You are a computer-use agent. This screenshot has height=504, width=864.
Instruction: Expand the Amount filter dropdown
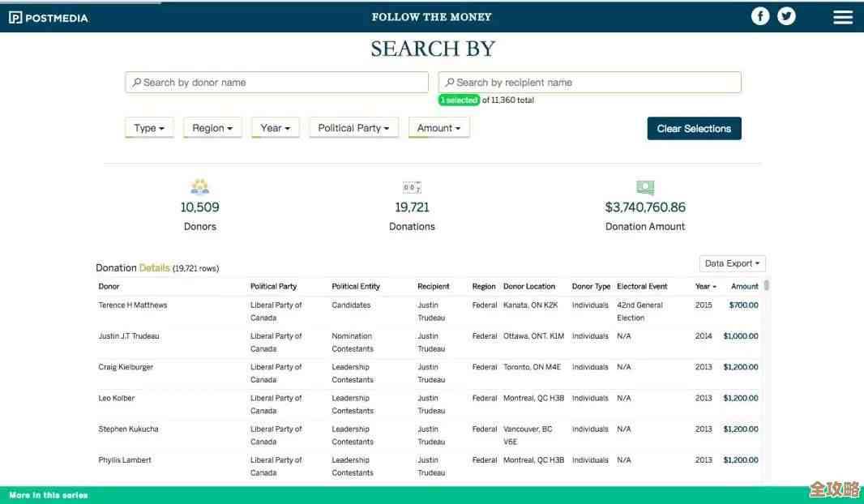coord(438,128)
